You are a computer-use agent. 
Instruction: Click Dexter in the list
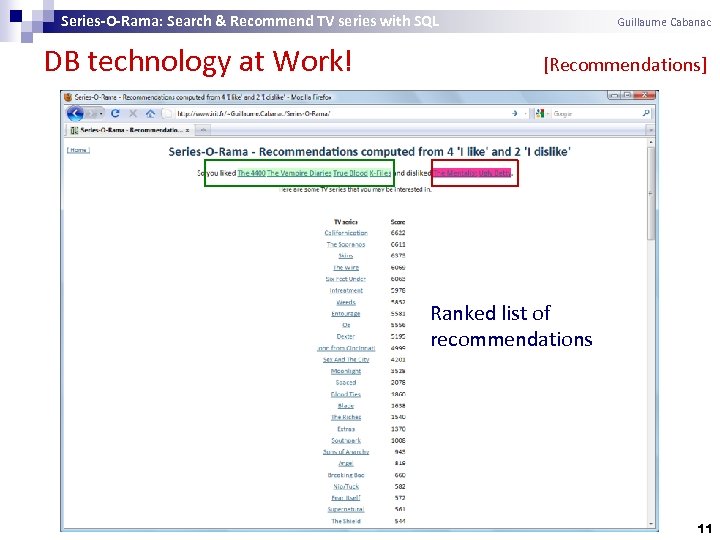[346, 337]
